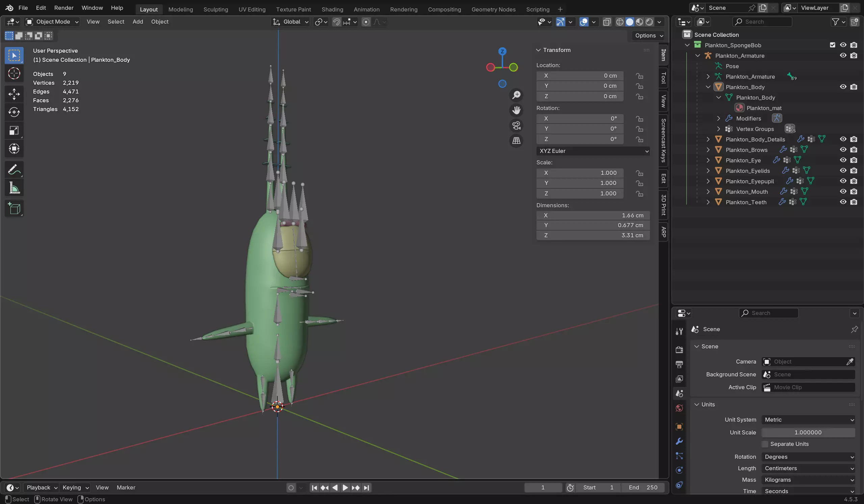Hide Plankton_Mouth in viewport

pos(843,192)
